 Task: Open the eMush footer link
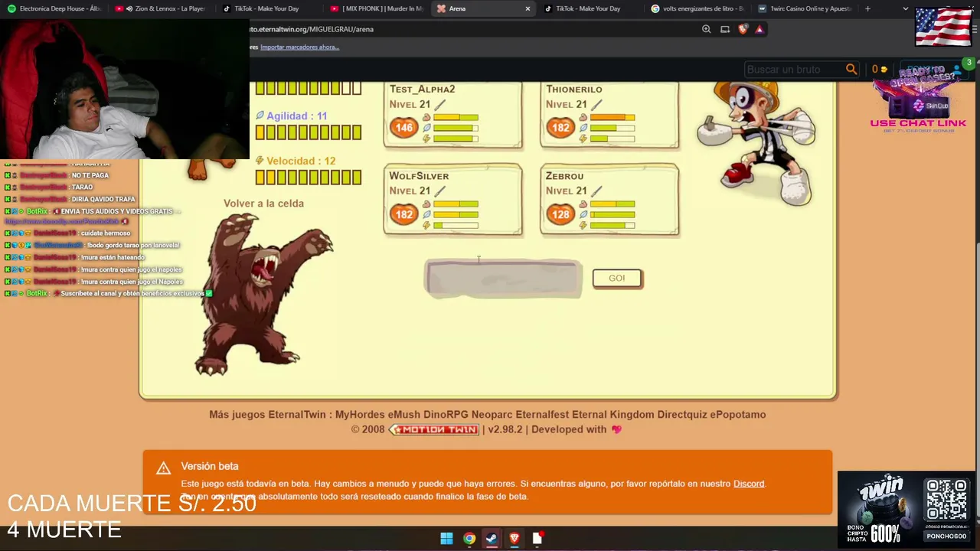point(404,415)
